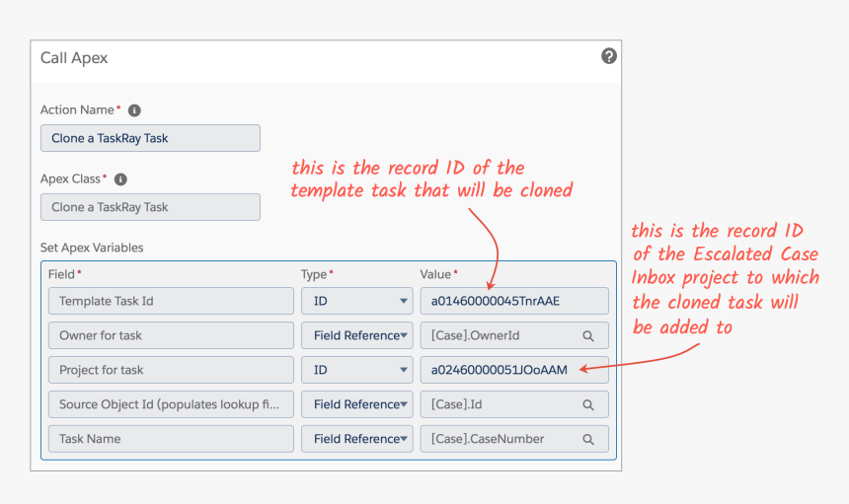
Task: Click search icon in [Case].Id field
Action: pyautogui.click(x=588, y=405)
